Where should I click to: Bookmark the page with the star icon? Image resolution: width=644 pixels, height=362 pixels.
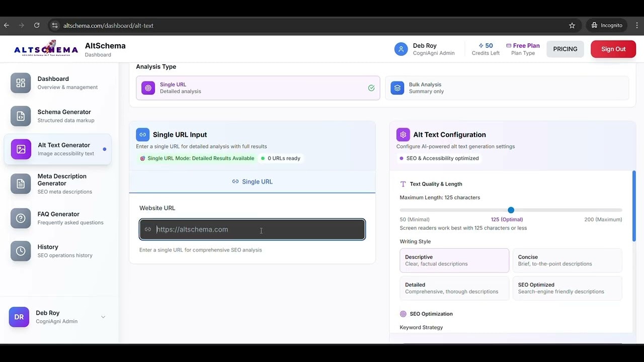[572, 25]
